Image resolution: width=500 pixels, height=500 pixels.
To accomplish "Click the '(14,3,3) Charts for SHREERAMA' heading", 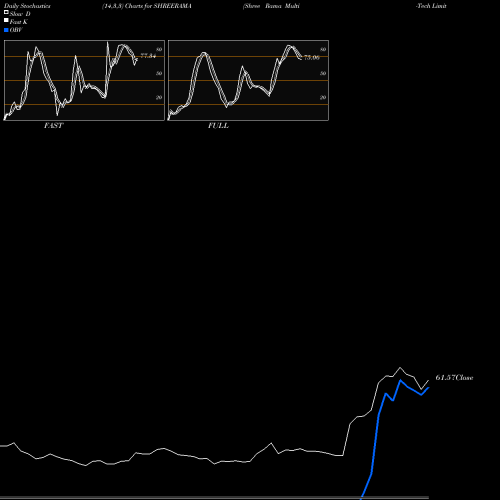I will 147,6.
